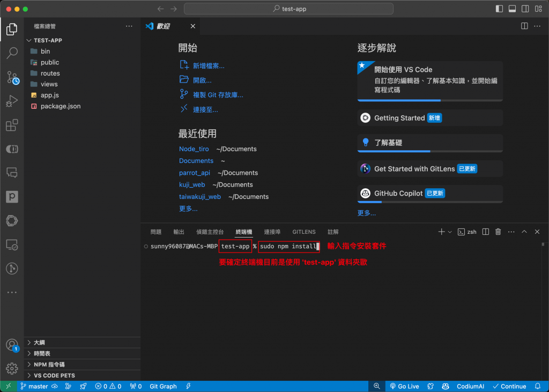This screenshot has height=392, width=549.
Task: Open the Run and Debug view icon
Action: tap(12, 101)
